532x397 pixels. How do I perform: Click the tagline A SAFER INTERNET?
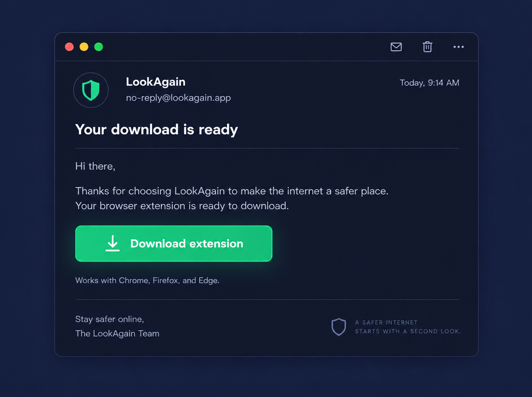pyautogui.click(x=387, y=323)
